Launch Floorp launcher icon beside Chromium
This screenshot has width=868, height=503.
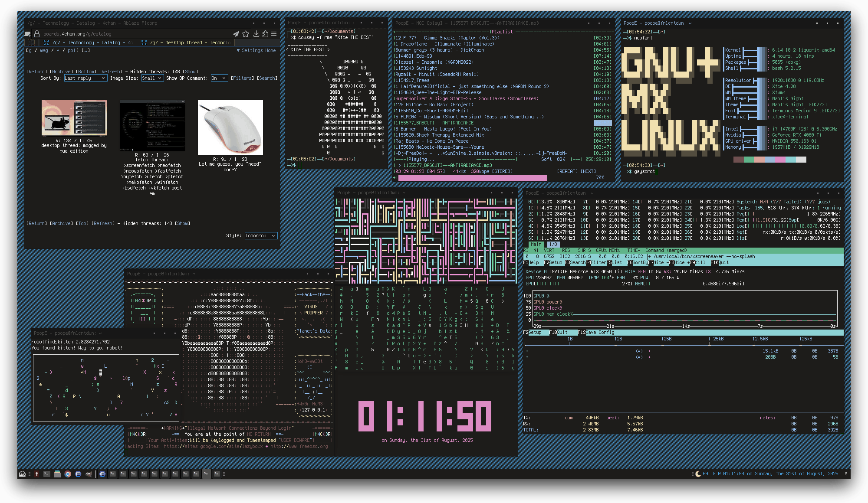coord(78,474)
